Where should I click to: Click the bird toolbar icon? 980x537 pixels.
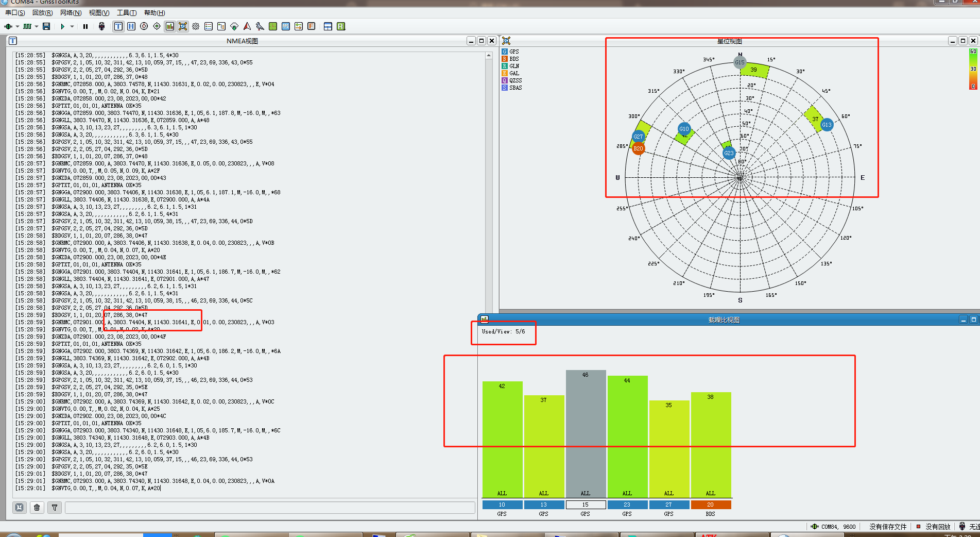coord(260,26)
